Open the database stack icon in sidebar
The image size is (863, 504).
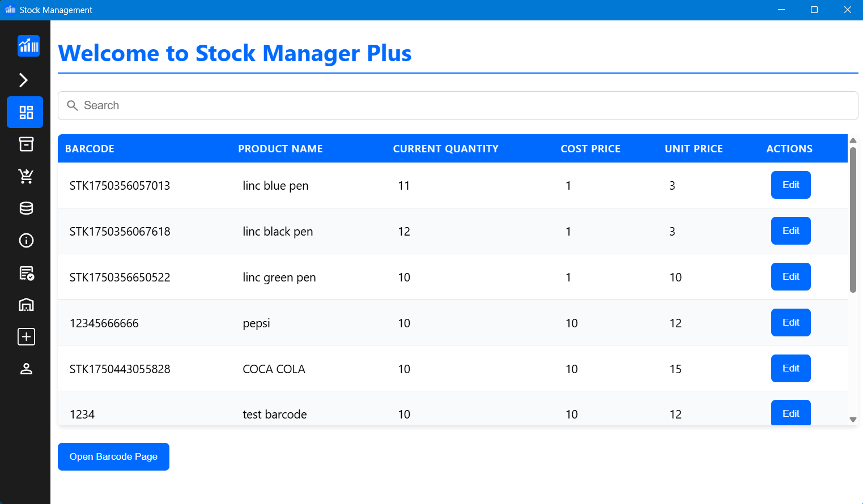coord(26,208)
